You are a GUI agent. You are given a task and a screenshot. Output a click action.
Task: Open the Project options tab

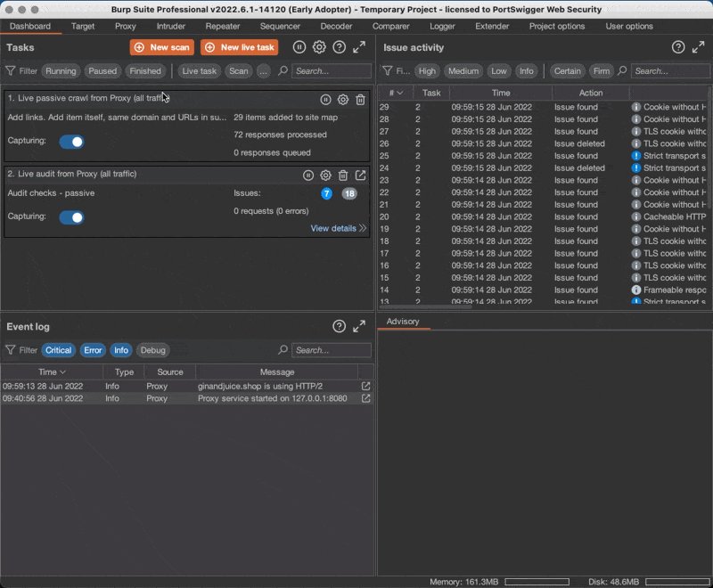(x=556, y=27)
